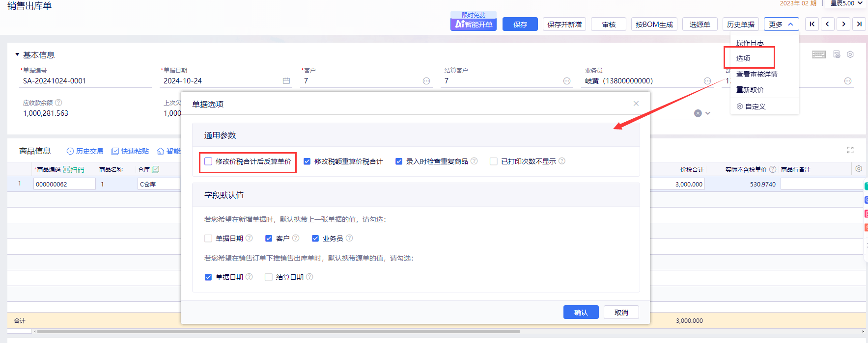Click help icon beside 应收款余额
868x343 pixels.
click(58, 103)
